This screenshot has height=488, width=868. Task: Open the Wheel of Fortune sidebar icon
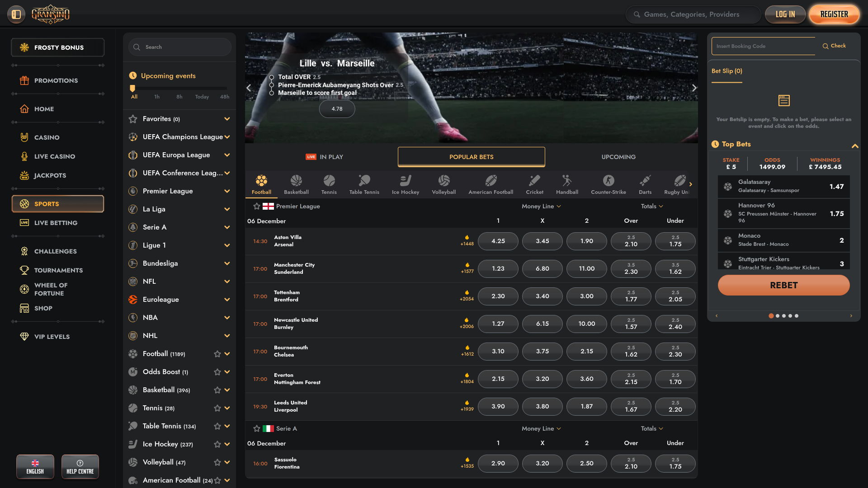pos(24,289)
